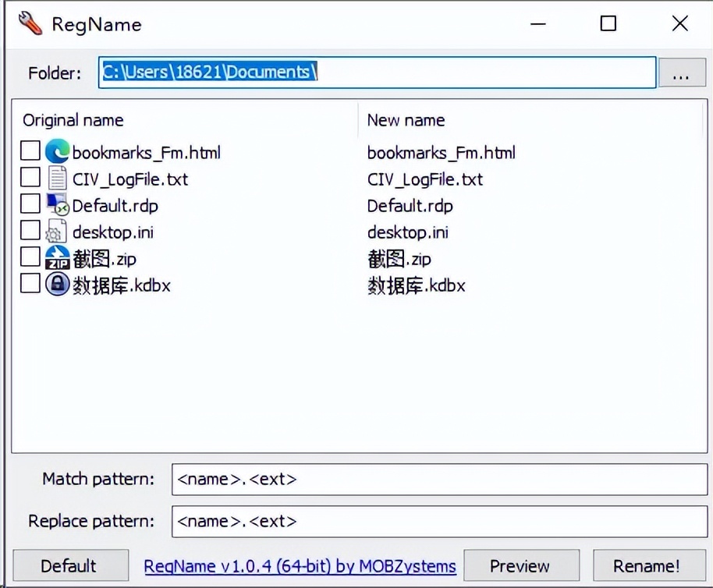This screenshot has height=588, width=713.
Task: Click the Original name column header
Action: click(73, 120)
